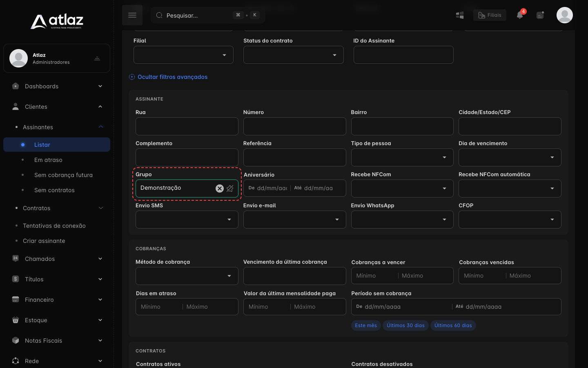Expand the Contratos sidebar chevron

(x=100, y=208)
